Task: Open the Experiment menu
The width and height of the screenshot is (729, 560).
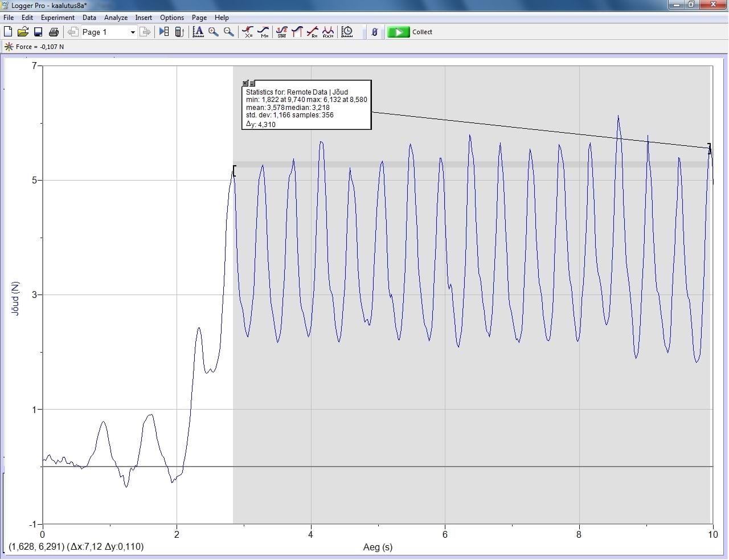Action: pyautogui.click(x=58, y=18)
